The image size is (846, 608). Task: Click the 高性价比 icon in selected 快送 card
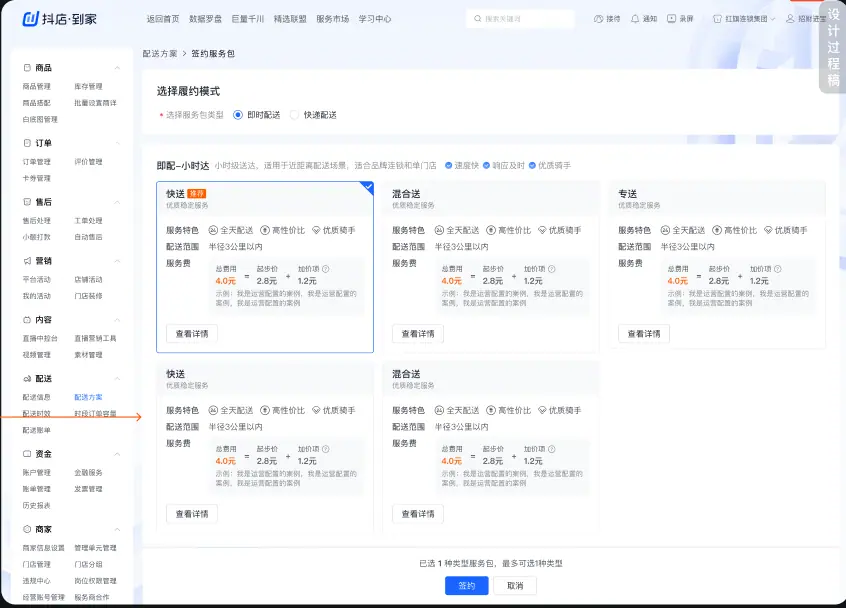(265, 230)
